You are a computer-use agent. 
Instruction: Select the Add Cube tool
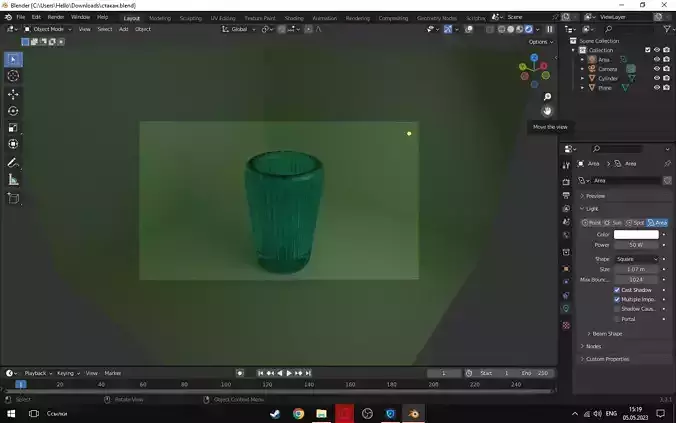[x=13, y=198]
